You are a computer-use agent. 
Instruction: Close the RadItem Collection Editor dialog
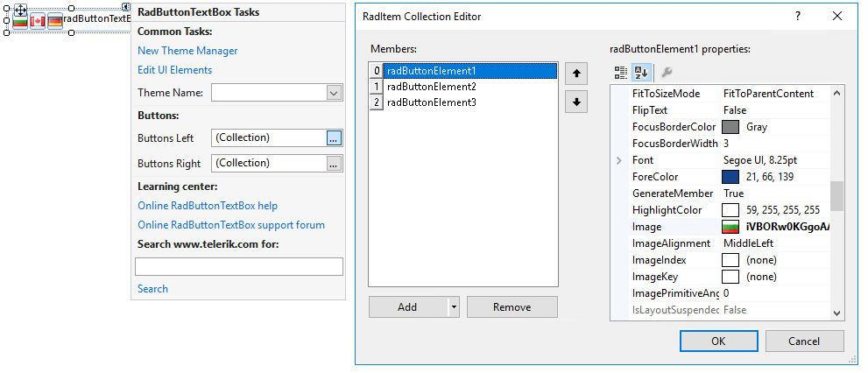point(837,17)
